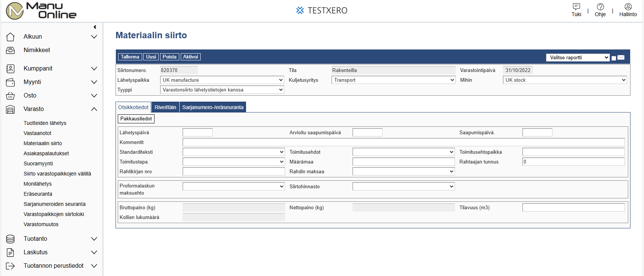The height and width of the screenshot is (276, 644).
Task: Open the Kuljetusyritys Transport dropdown
Action: click(x=393, y=80)
